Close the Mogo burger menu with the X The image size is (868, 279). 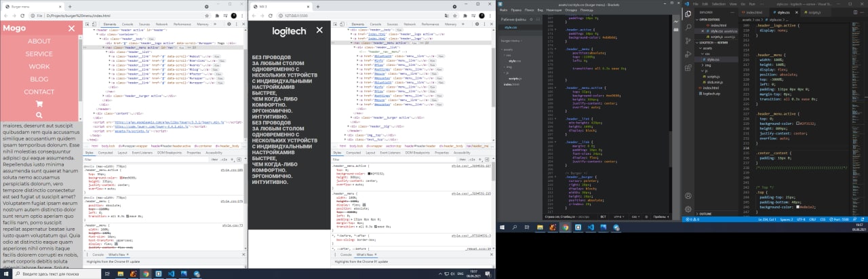(x=70, y=29)
